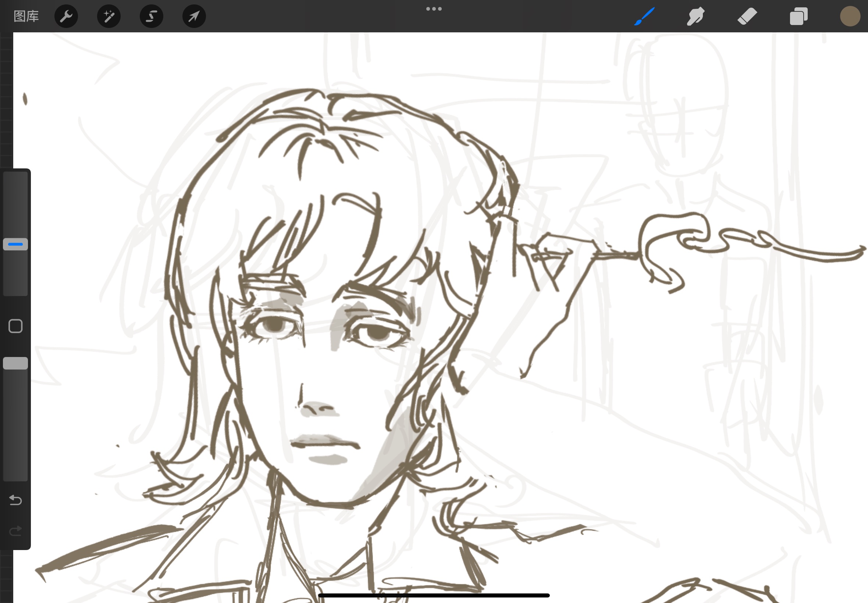The image size is (868, 603).
Task: Activate the Selection S-shaped tool
Action: click(x=152, y=16)
